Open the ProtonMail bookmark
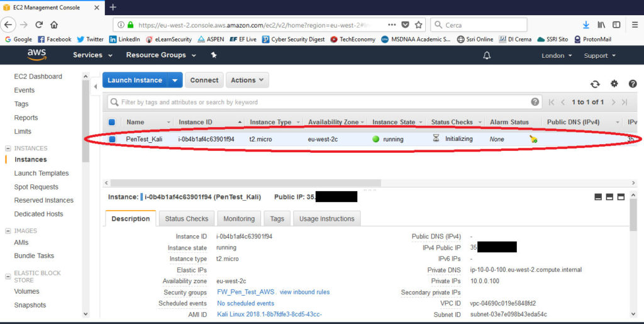This screenshot has height=324, width=644. [x=592, y=40]
